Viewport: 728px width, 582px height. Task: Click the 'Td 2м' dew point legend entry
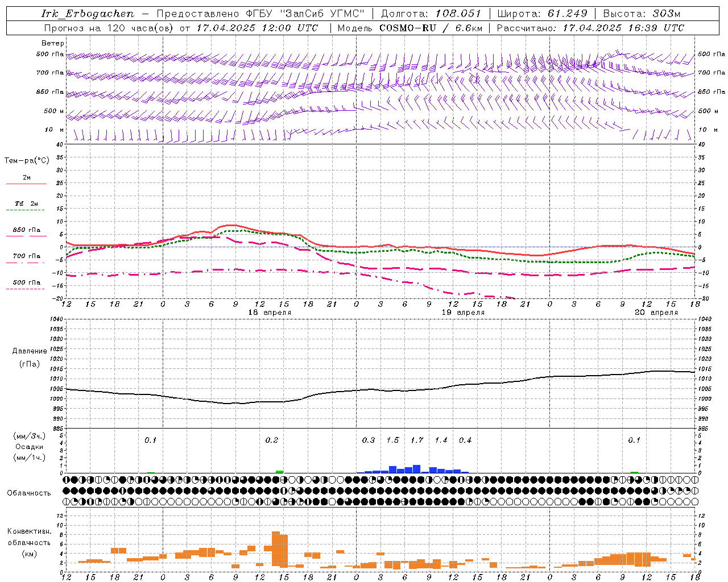coord(27,203)
